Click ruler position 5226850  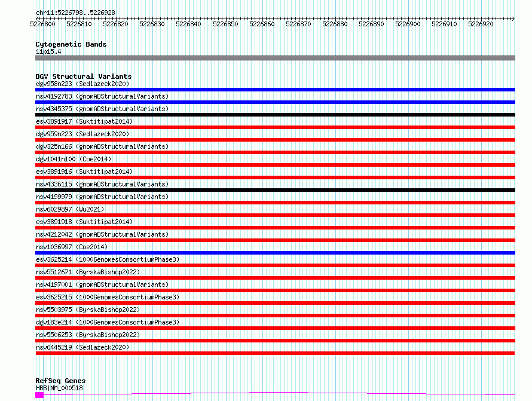pyautogui.click(x=225, y=24)
